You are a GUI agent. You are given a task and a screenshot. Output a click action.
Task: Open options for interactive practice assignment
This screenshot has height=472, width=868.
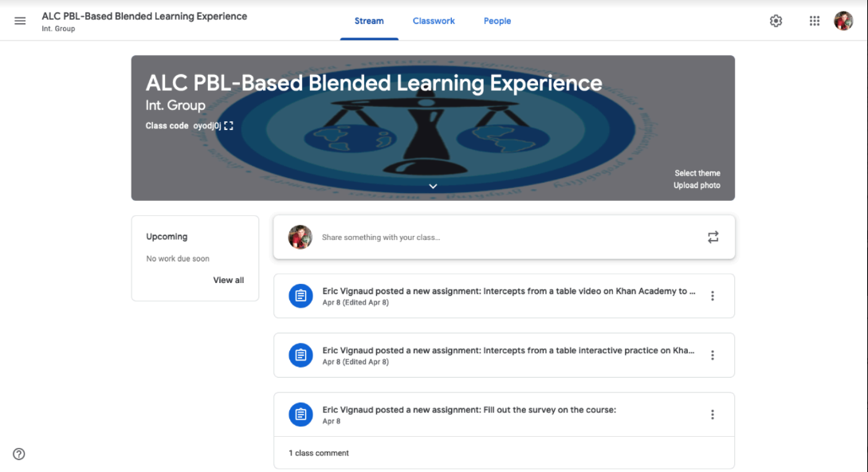[x=713, y=355]
